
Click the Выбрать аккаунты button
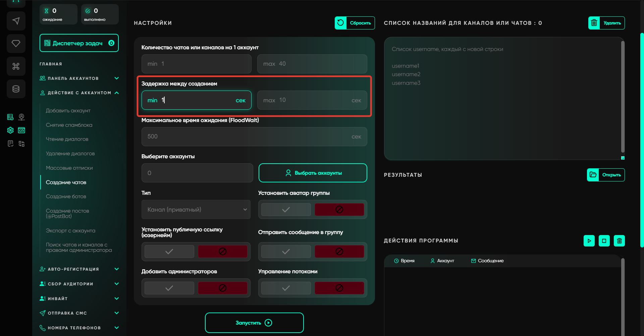tap(313, 173)
